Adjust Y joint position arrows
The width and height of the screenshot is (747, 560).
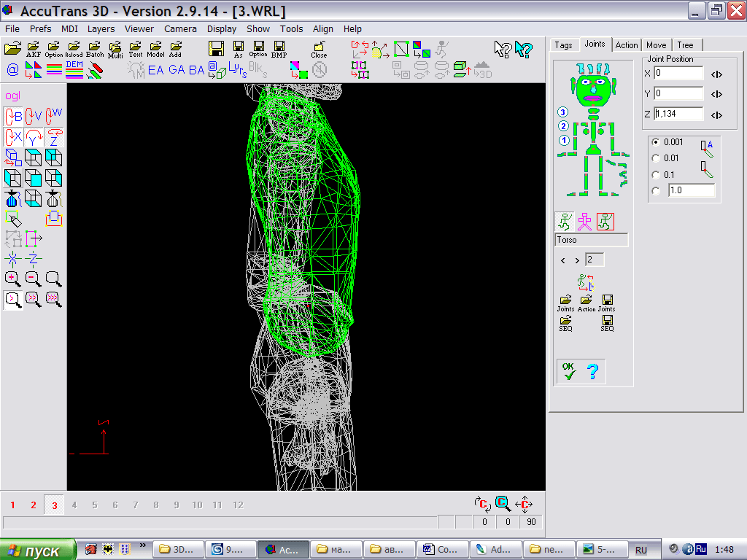coord(716,94)
